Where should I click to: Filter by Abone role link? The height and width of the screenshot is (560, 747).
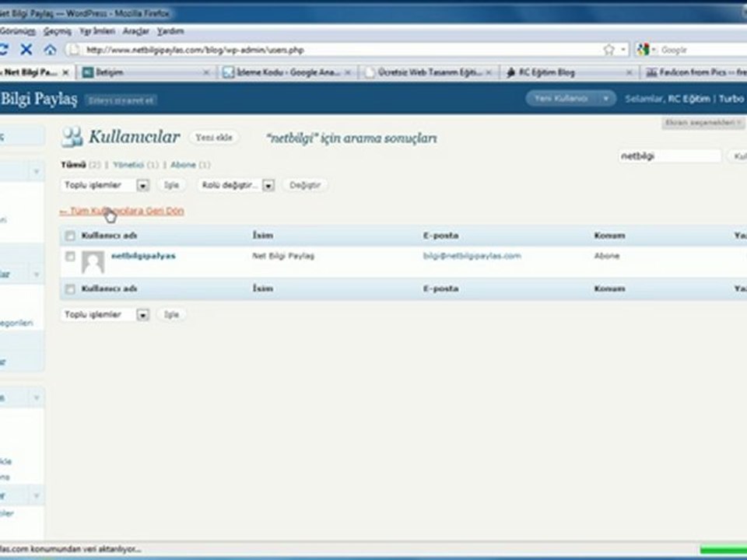coord(183,165)
